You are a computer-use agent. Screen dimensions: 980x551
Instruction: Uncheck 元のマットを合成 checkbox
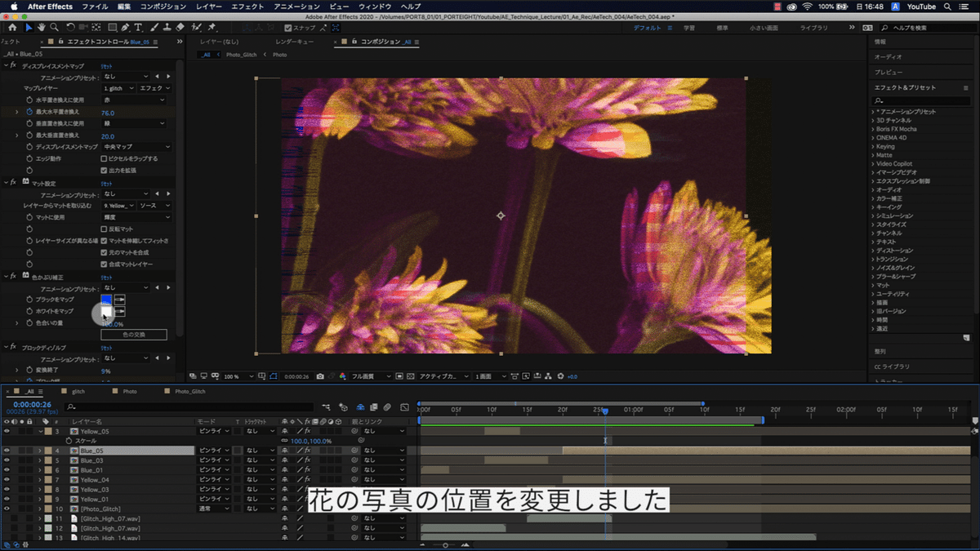(x=103, y=253)
